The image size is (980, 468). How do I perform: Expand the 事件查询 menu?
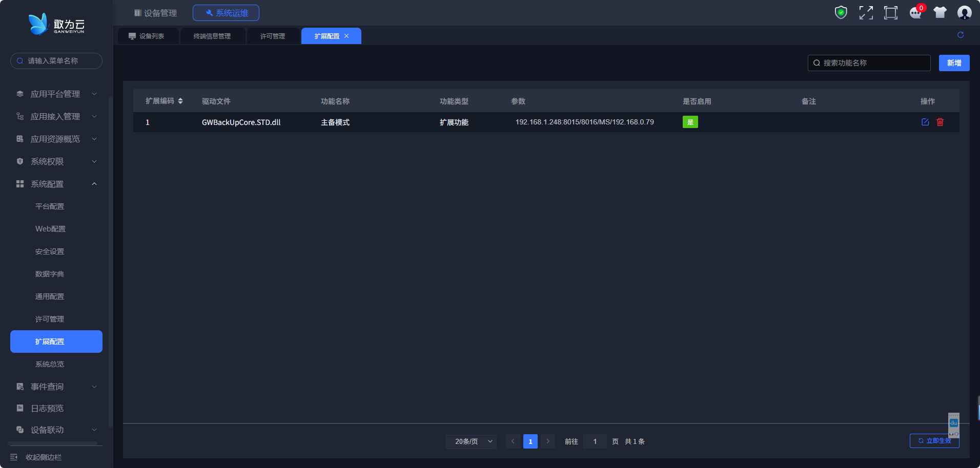point(56,387)
